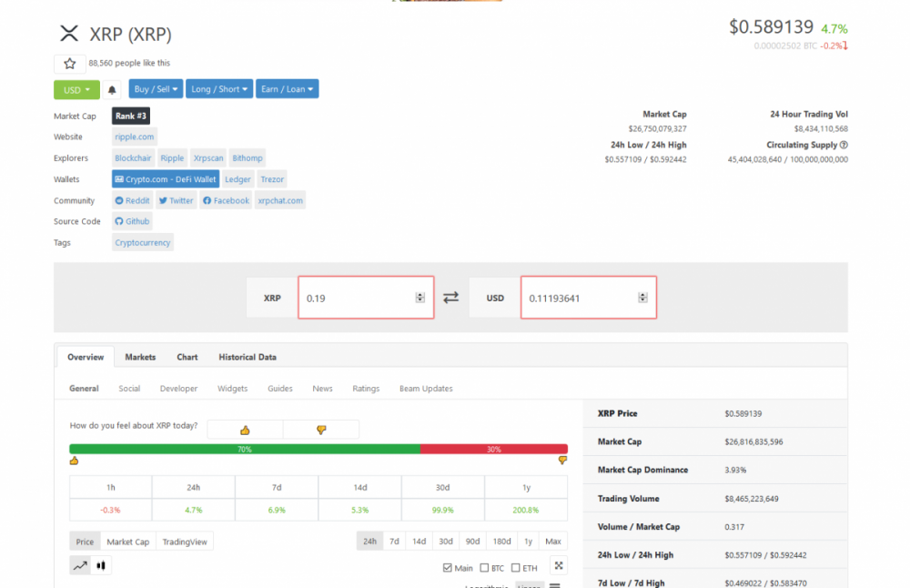Open the Historical Data tab
Viewport: 910px width, 588px height.
click(x=247, y=357)
